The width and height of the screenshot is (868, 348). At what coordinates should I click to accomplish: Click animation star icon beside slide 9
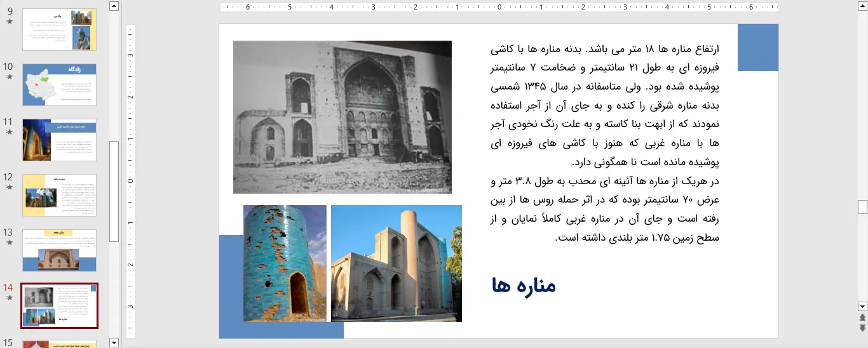9,21
